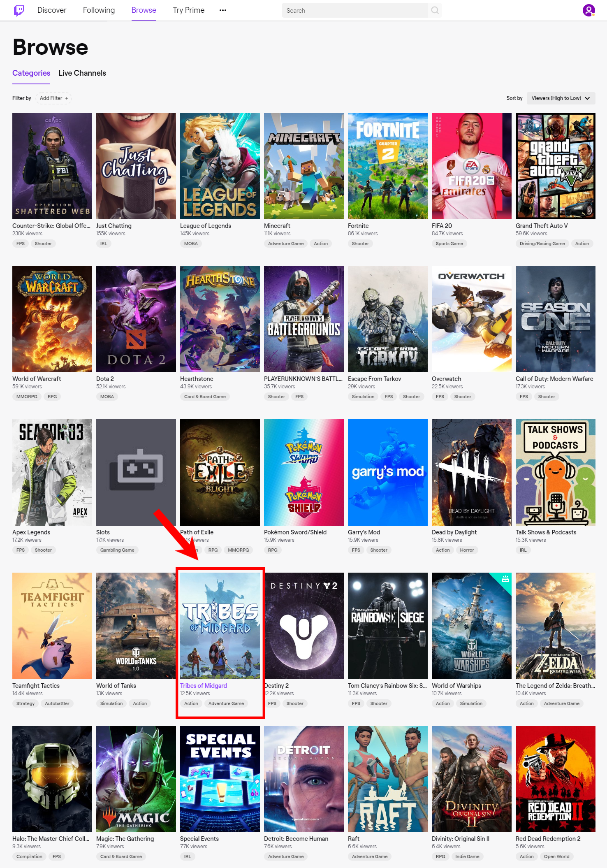Open the Minecraft cover art

click(x=304, y=166)
